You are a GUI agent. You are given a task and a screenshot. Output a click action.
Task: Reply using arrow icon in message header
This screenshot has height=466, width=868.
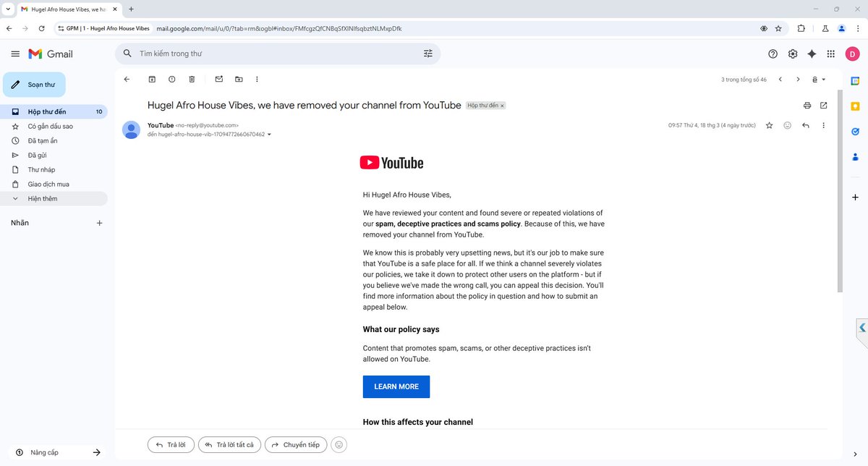tap(805, 125)
